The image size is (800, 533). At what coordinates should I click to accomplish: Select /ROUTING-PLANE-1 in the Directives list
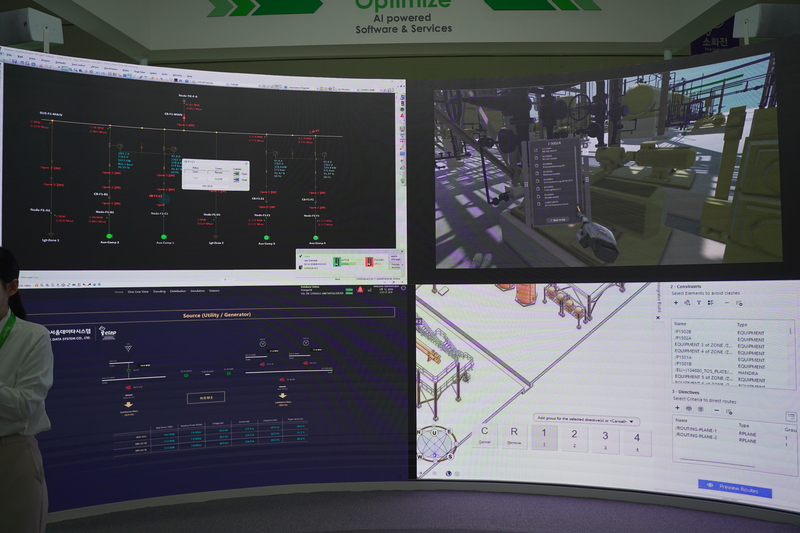point(698,430)
